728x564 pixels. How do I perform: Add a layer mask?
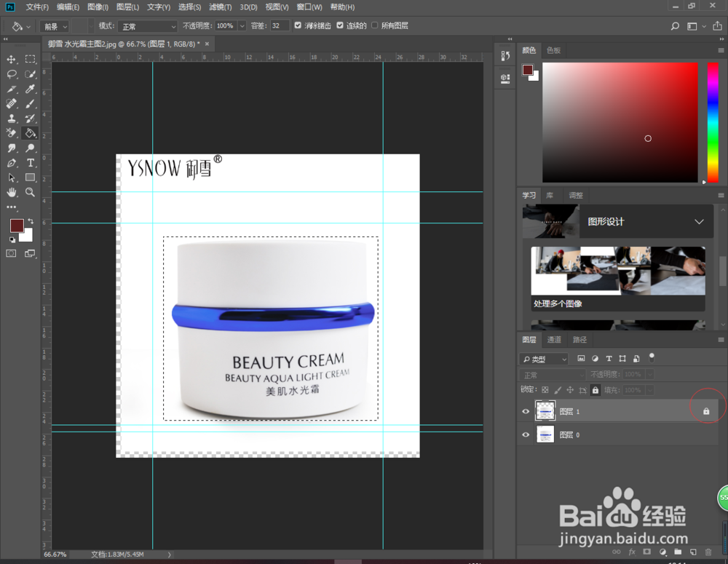coord(646,552)
